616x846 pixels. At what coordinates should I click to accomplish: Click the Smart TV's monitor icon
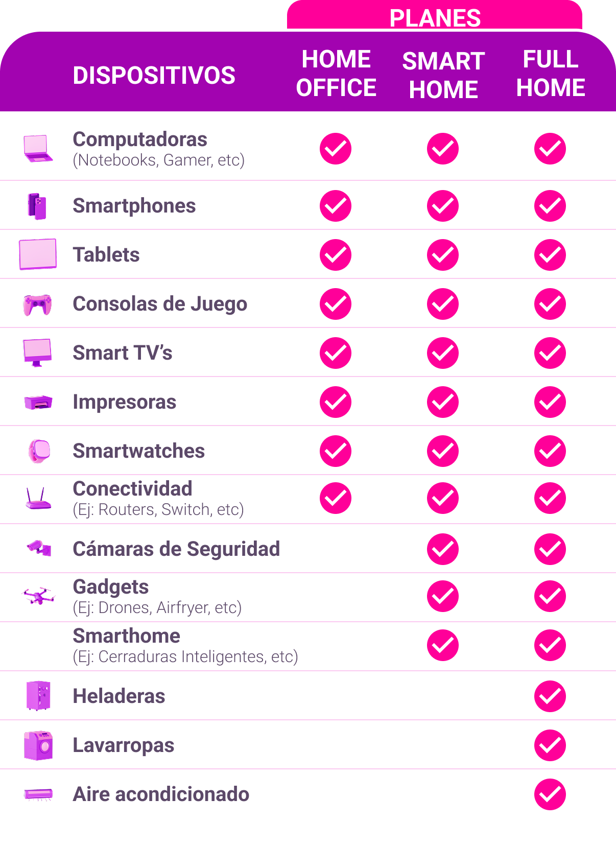38,353
